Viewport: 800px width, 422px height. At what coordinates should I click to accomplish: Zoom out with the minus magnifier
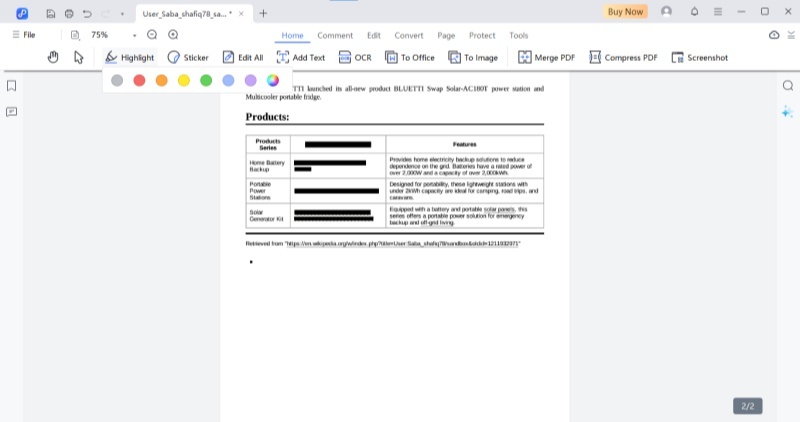coord(152,35)
